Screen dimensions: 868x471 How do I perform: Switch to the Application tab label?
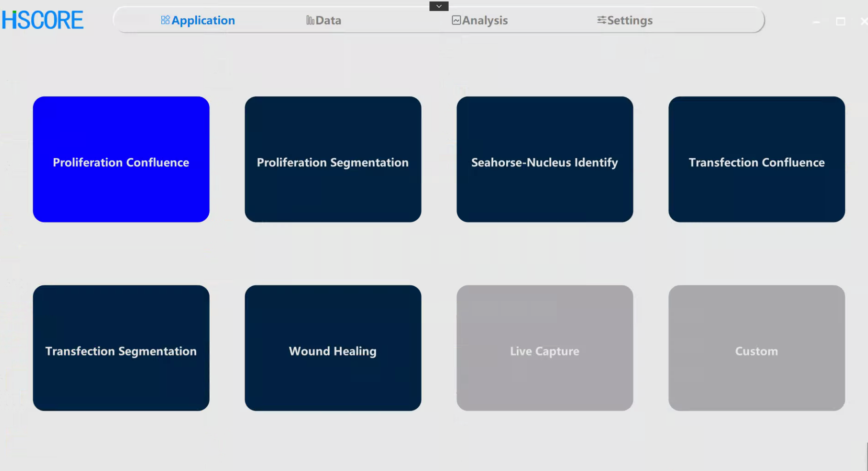coord(203,21)
